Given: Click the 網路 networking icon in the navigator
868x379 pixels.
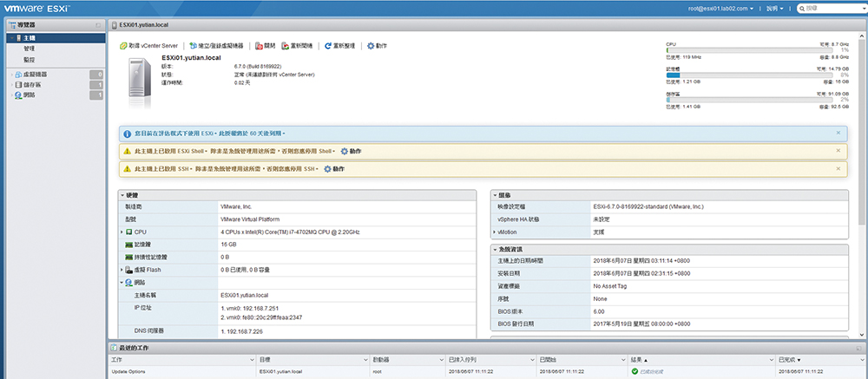Looking at the screenshot, I should point(18,95).
